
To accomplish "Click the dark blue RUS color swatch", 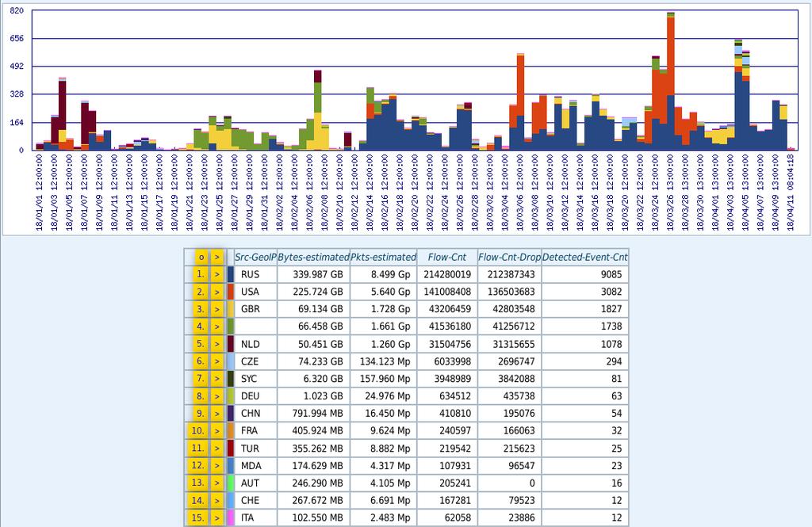I will (x=231, y=274).
